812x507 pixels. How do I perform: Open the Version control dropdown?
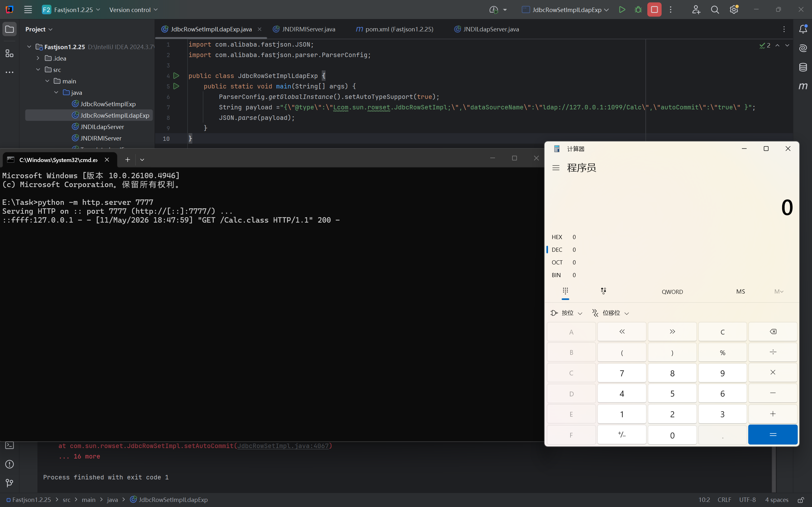pyautogui.click(x=133, y=10)
